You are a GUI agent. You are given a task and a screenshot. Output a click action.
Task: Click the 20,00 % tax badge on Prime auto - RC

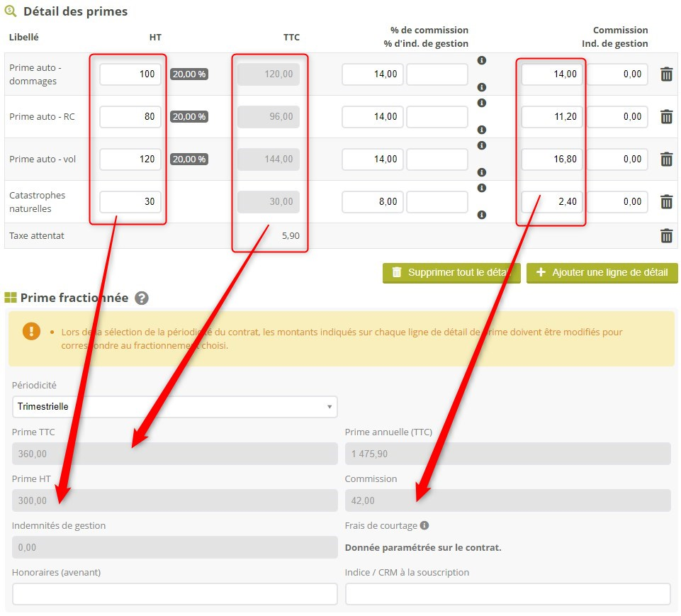(189, 117)
